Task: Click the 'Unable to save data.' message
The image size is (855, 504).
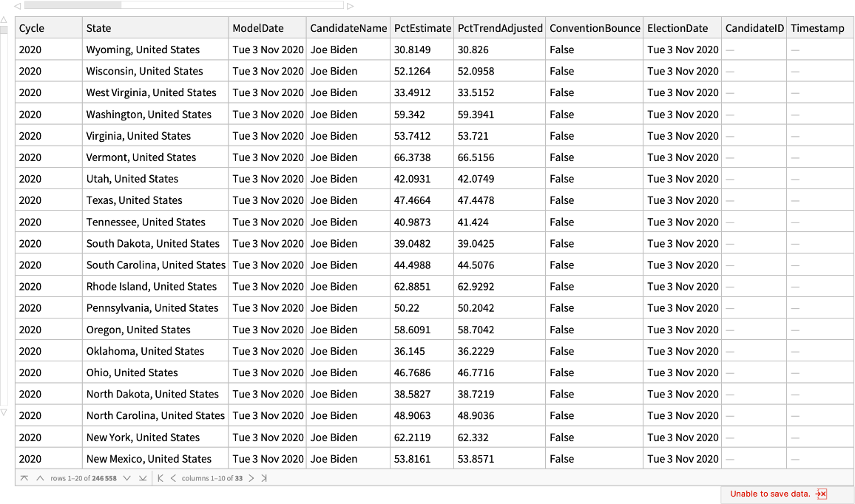Action: pos(769,494)
